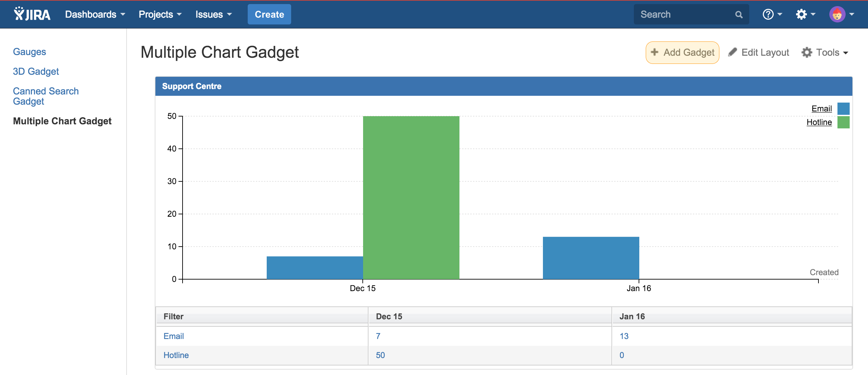
Task: Hide the green Hotline bar via its legend entry
Action: click(819, 122)
